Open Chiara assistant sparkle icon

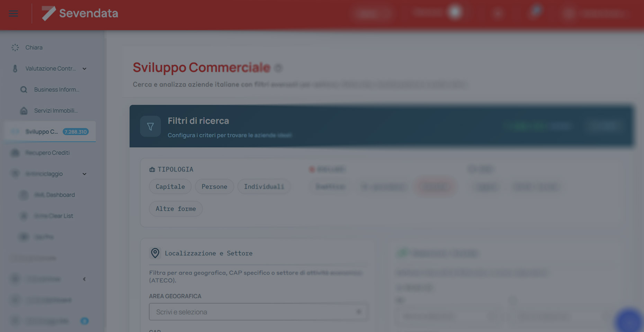(x=15, y=47)
